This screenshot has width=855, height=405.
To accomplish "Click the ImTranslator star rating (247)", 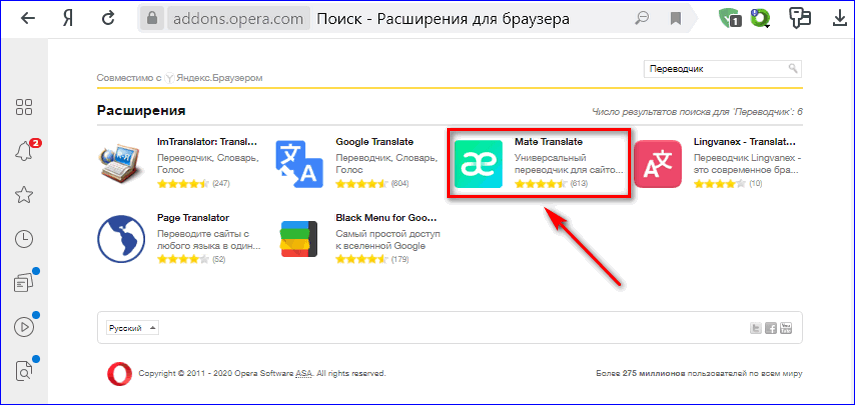I will click(x=183, y=184).
